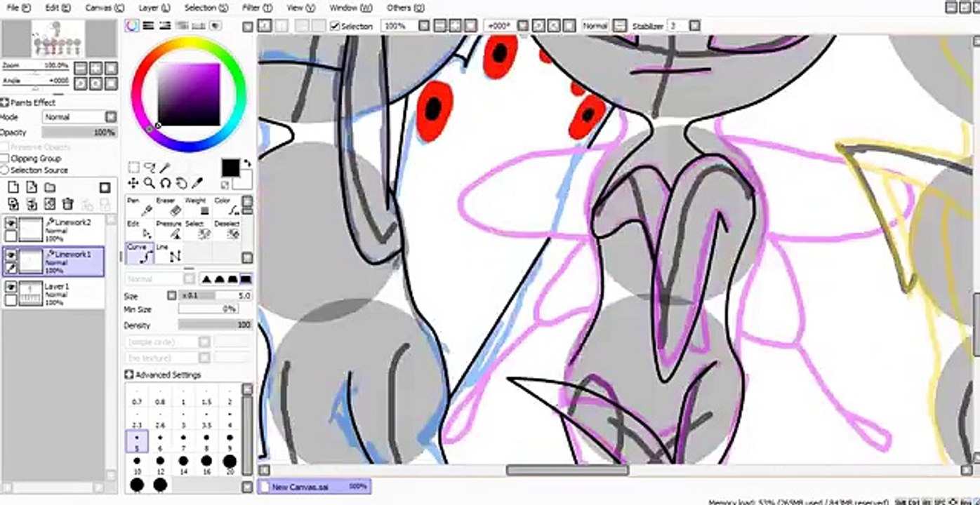The image size is (980, 505).
Task: Toggle the Selection checkbox in toolbar
Action: [x=336, y=26]
